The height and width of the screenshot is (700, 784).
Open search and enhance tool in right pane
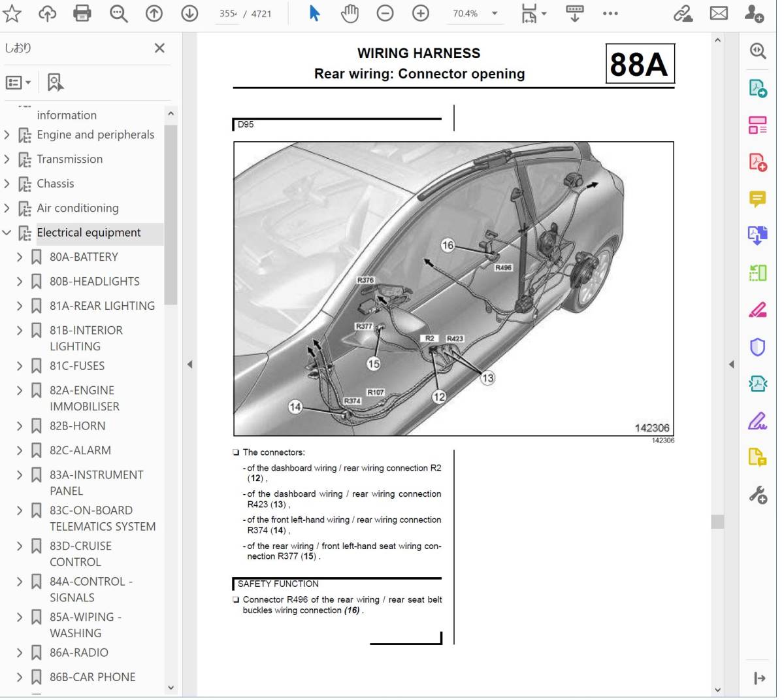point(757,51)
